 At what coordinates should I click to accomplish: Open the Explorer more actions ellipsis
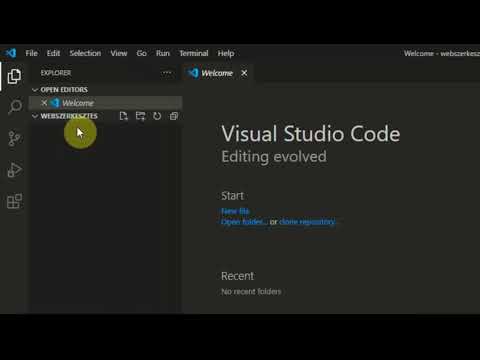pos(167,73)
